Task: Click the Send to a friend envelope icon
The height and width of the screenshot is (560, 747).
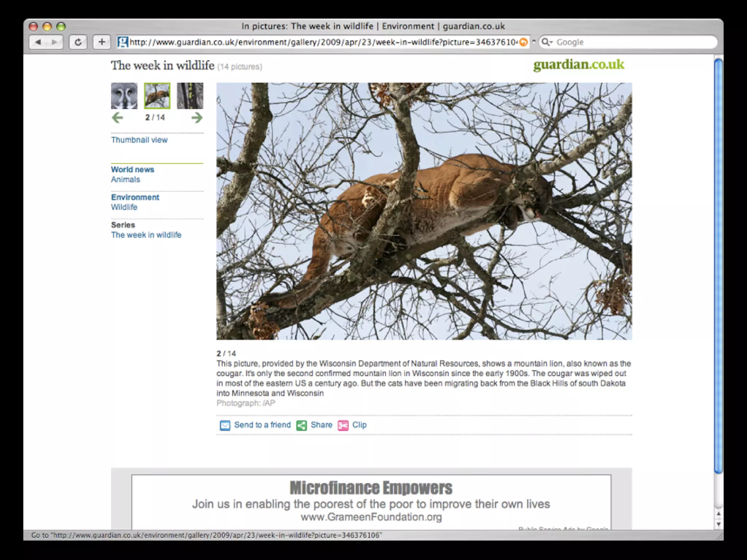Action: coord(225,425)
